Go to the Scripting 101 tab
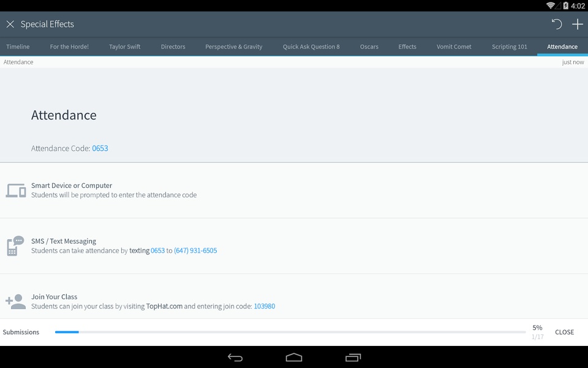The image size is (588, 368). 510,47
